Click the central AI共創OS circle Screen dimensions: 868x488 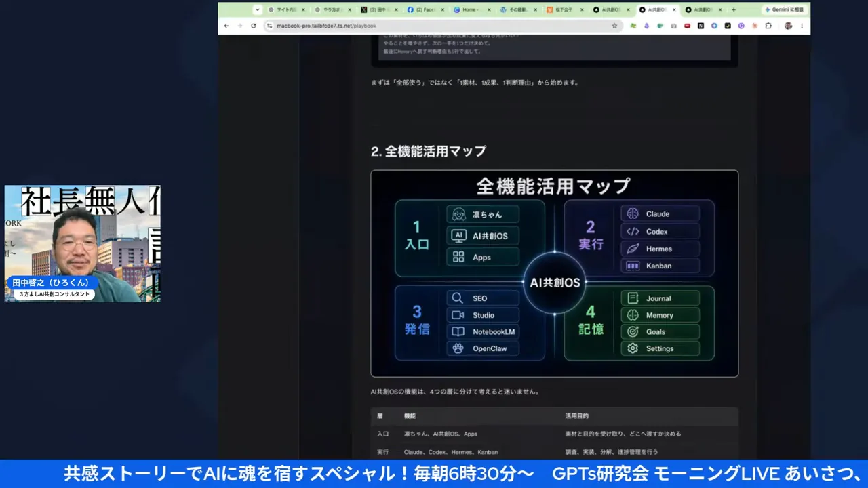point(555,283)
